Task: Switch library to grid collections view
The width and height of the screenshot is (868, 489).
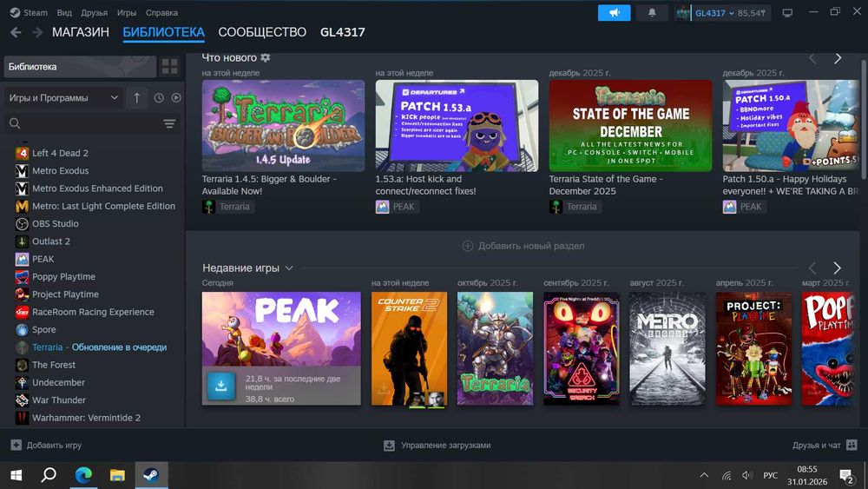Action: click(169, 67)
